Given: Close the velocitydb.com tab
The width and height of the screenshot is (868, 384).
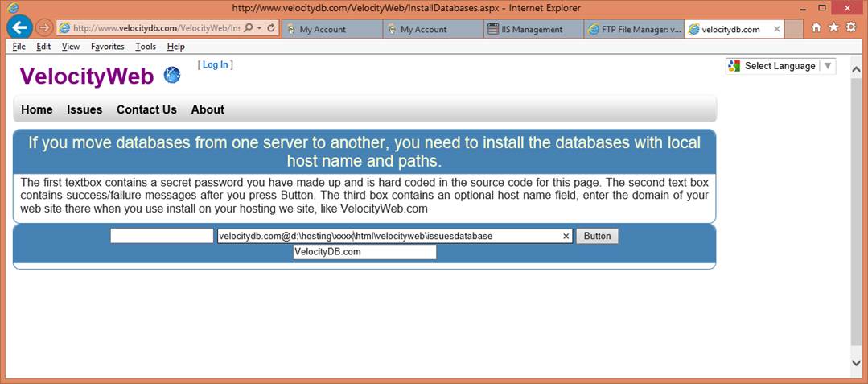Looking at the screenshot, I should click(776, 29).
